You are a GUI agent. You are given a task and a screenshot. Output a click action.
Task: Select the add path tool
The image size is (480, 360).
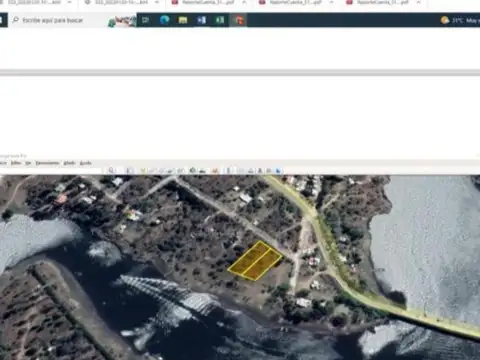(161, 170)
